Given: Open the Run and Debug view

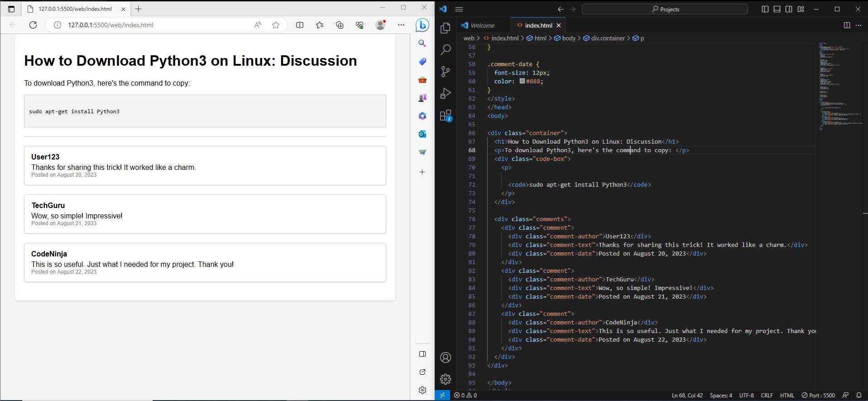Looking at the screenshot, I should (446, 93).
